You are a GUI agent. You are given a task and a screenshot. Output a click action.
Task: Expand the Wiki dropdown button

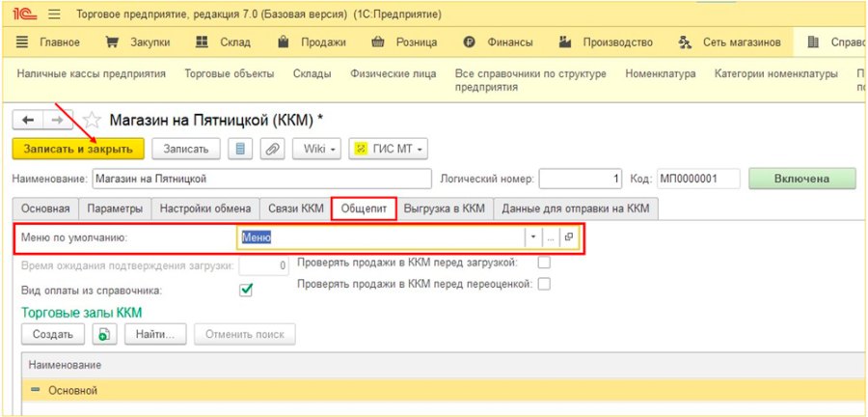coord(316,149)
